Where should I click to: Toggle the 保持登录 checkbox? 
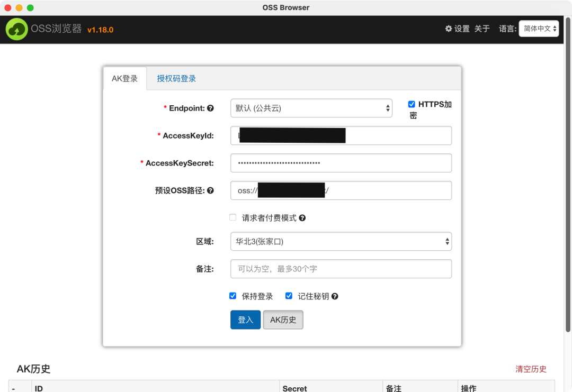pyautogui.click(x=233, y=296)
